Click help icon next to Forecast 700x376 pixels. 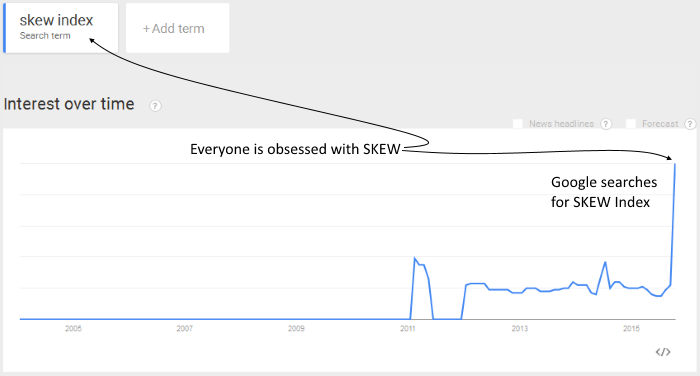(x=690, y=124)
